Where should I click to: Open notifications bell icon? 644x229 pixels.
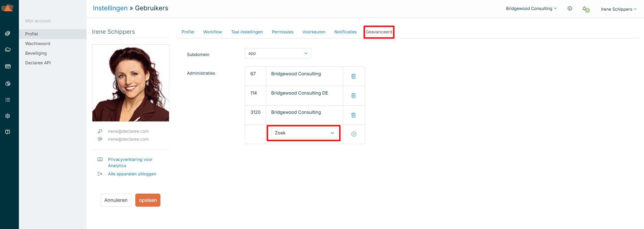tap(585, 9)
